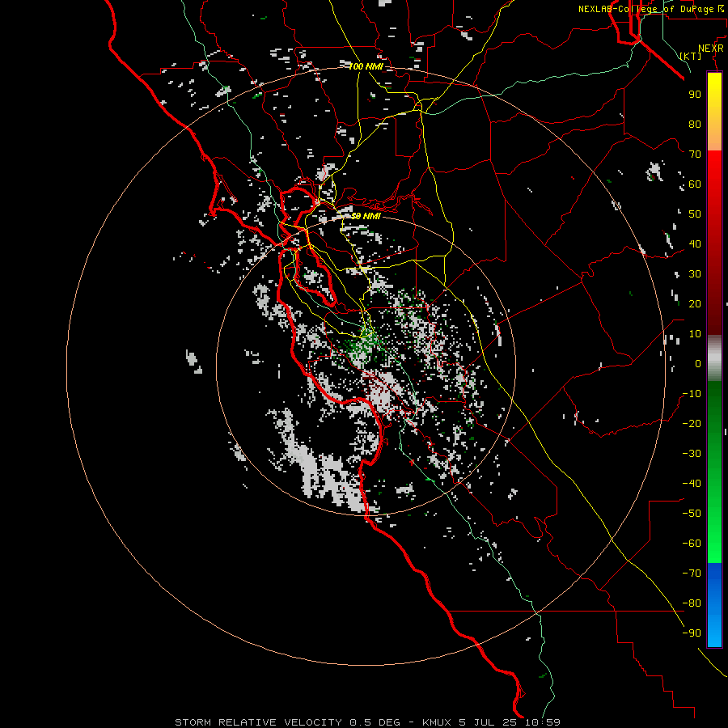Click the -20 value on velocity scale
The image size is (728, 728).
(692, 424)
